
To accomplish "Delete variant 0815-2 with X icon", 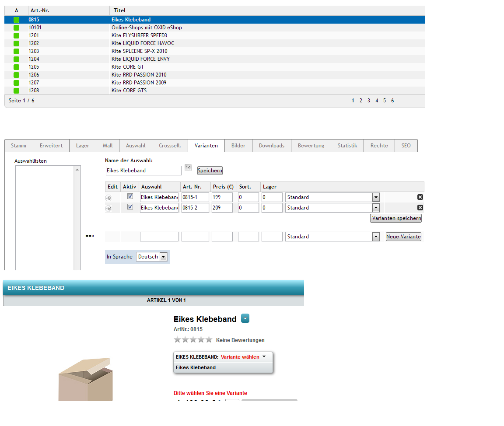I will click(x=420, y=208).
